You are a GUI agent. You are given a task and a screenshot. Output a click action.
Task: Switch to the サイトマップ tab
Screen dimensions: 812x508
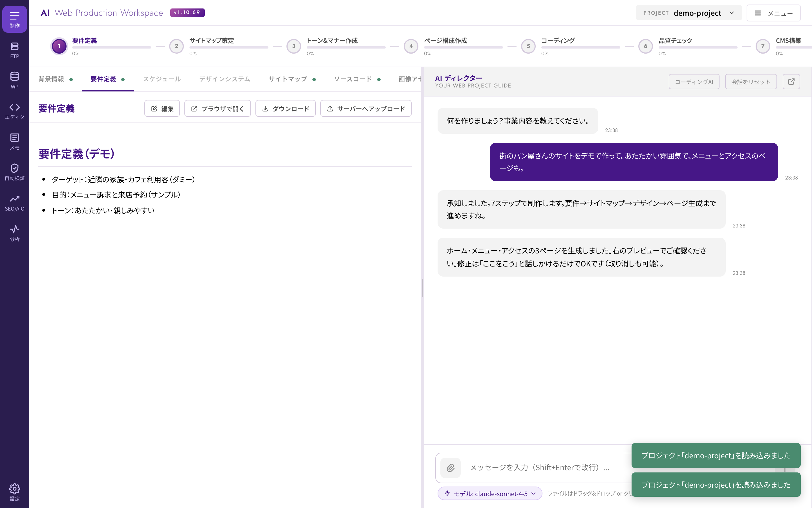292,79
